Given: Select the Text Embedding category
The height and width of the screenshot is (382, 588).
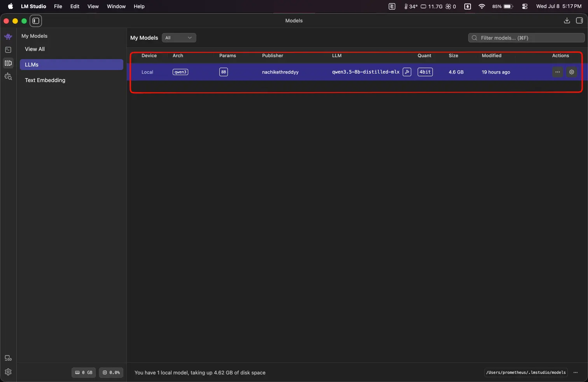Looking at the screenshot, I should tap(72, 80).
